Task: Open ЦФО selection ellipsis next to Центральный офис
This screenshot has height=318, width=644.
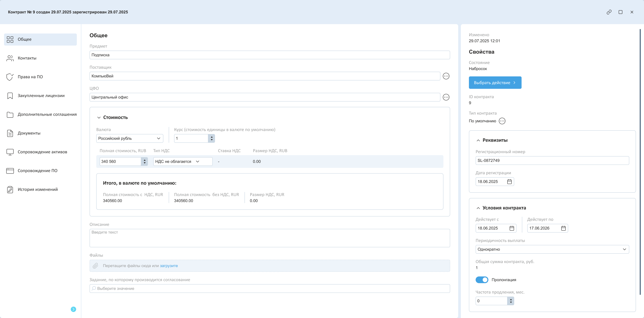Action: tap(446, 97)
